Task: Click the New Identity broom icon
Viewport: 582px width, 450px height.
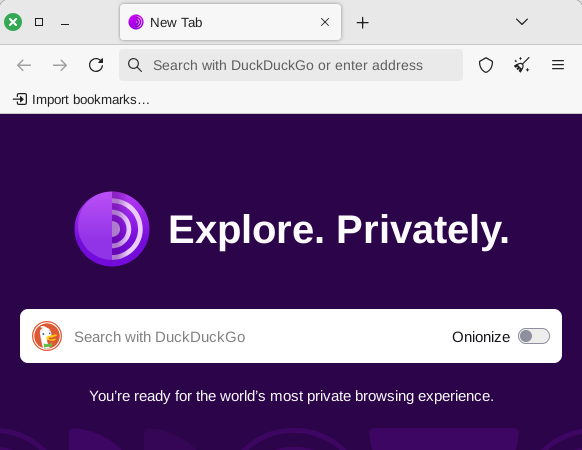Action: pos(521,65)
